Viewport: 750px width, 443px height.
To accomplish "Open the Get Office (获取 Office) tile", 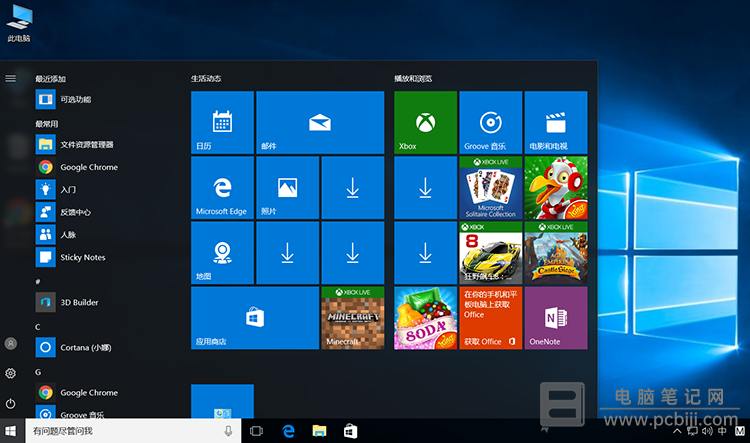I will click(x=490, y=318).
